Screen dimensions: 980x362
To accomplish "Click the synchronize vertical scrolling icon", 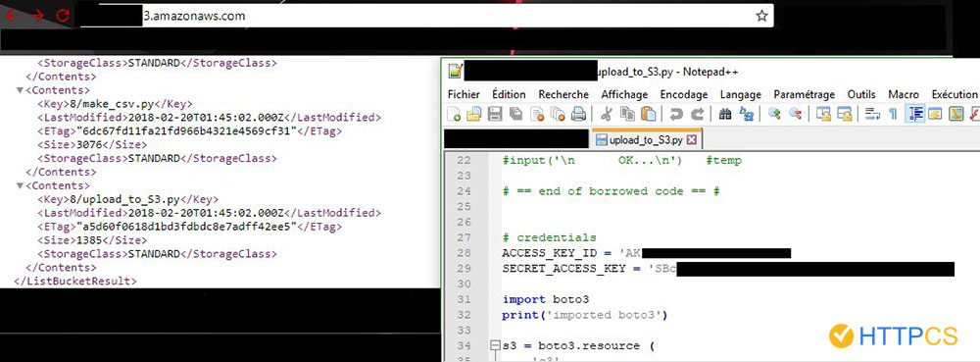I will click(824, 114).
